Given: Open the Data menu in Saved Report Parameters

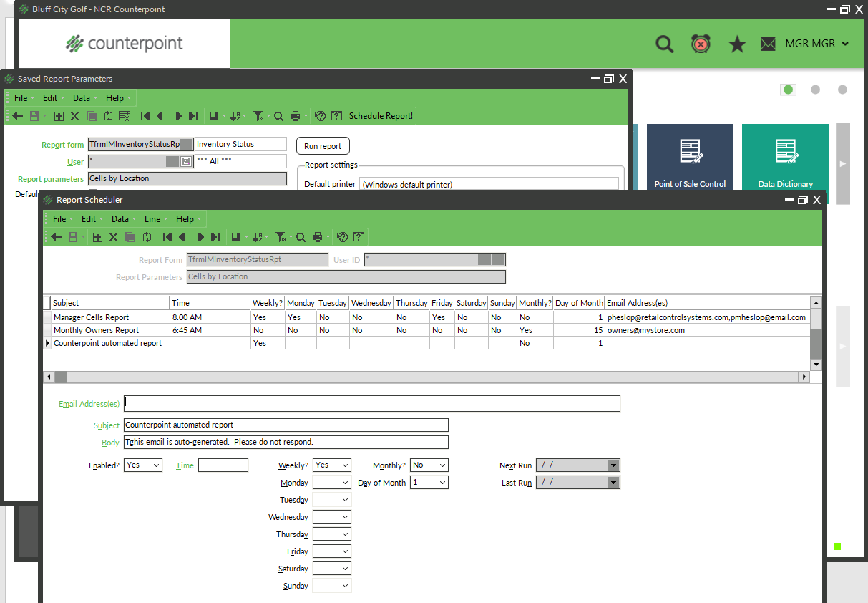Looking at the screenshot, I should pyautogui.click(x=81, y=97).
